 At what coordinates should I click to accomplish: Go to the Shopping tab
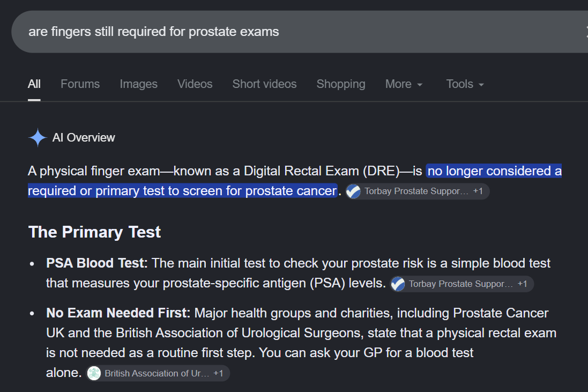341,84
